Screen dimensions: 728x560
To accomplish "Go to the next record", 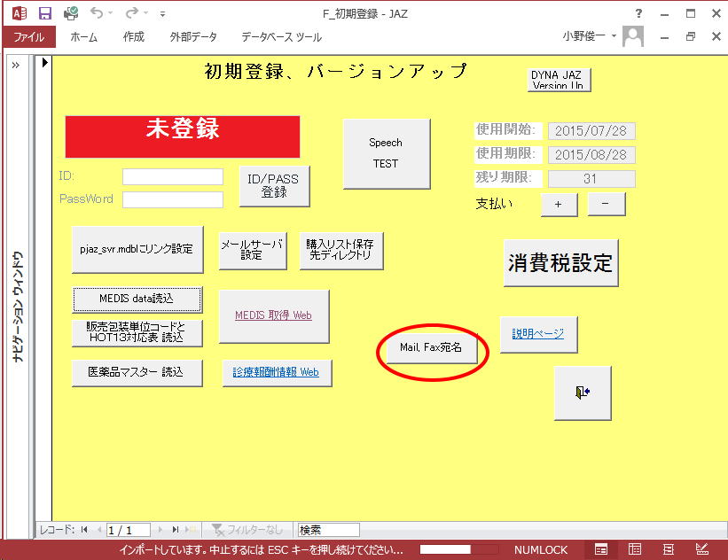I will [x=160, y=529].
